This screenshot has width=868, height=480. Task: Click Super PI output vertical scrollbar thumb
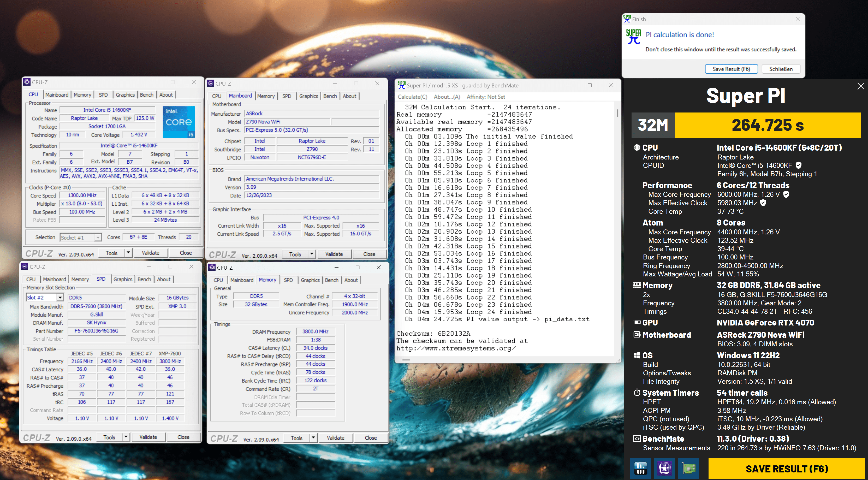[617, 113]
